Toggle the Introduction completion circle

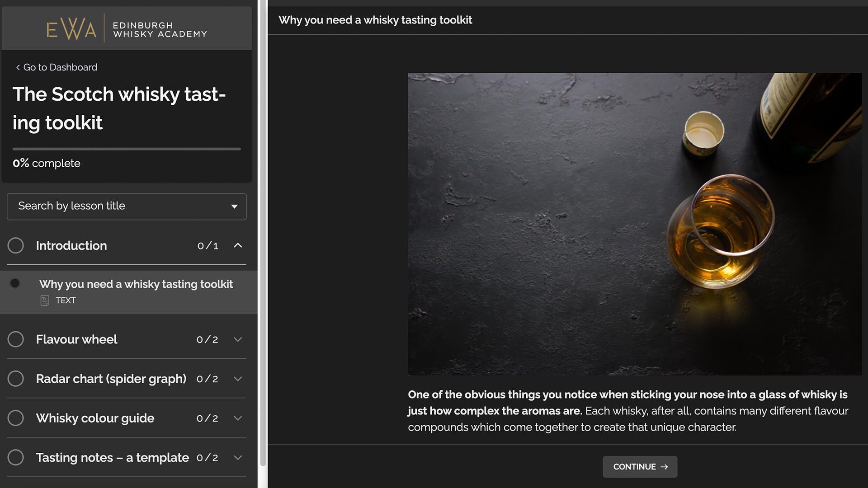click(x=16, y=245)
